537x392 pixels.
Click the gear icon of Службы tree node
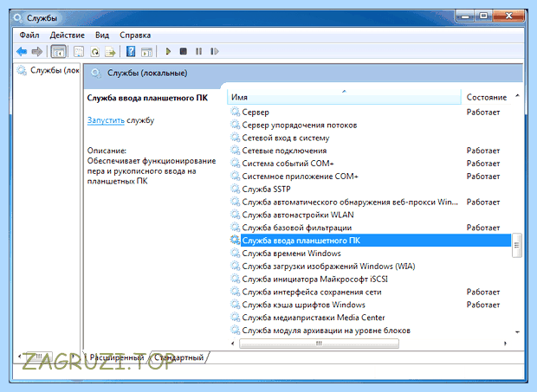(x=22, y=70)
